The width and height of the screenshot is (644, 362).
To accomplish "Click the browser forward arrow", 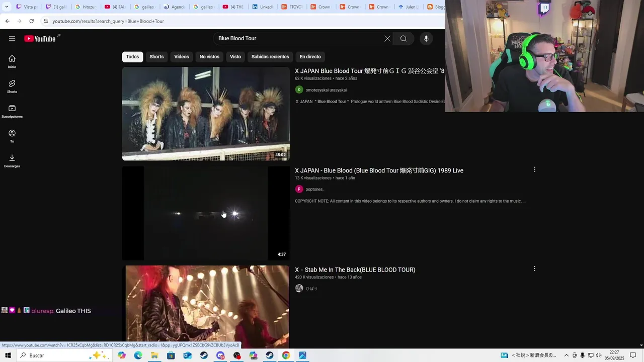I will (19, 21).
